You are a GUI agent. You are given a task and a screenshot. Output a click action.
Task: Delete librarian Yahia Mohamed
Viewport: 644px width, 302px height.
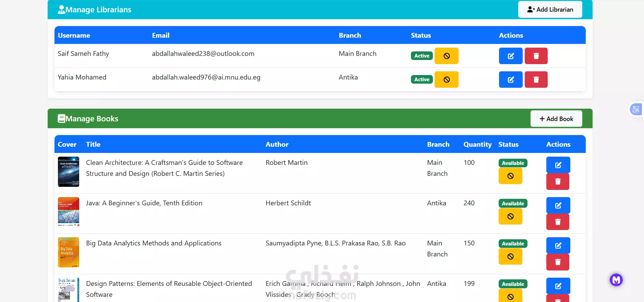[x=536, y=80]
